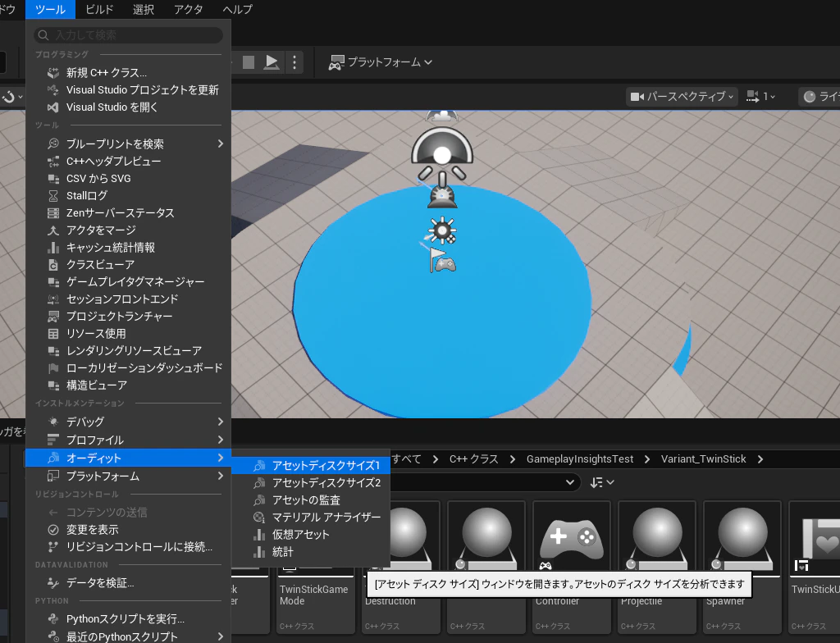Click the Visual Studio を開く icon
Image resolution: width=840 pixels, height=643 pixels.
tap(53, 107)
